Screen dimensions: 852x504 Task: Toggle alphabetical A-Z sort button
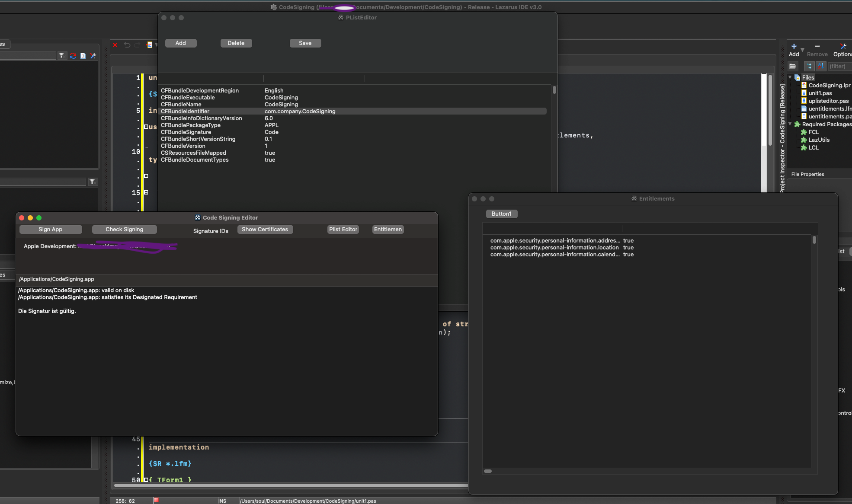pos(820,66)
